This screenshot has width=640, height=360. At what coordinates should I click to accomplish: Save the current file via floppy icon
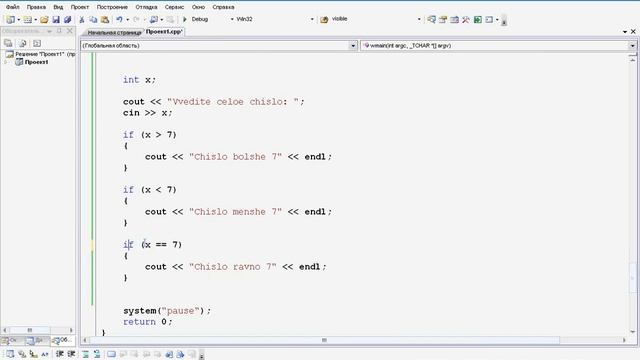(x=56, y=19)
